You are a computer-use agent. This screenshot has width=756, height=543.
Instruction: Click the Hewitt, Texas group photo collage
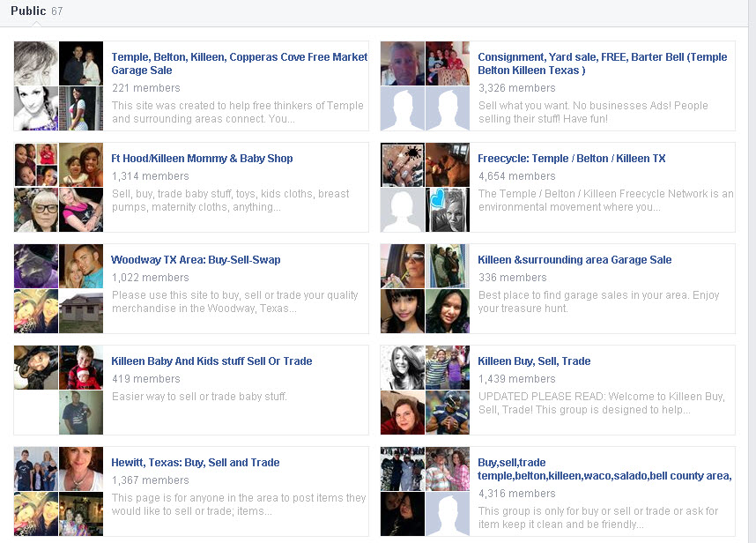pos(58,491)
